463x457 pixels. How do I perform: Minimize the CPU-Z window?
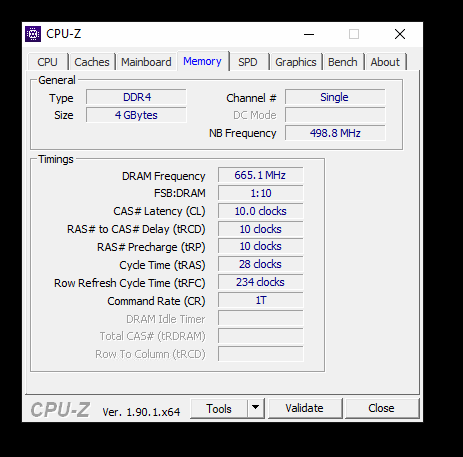(x=309, y=34)
